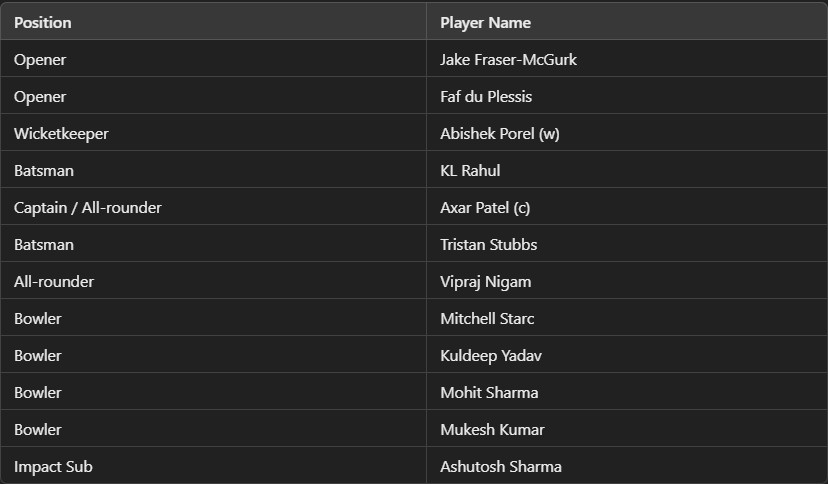This screenshot has width=828, height=484.
Task: Select Bowler cell next to Mitchell Starc
Action: (38, 318)
